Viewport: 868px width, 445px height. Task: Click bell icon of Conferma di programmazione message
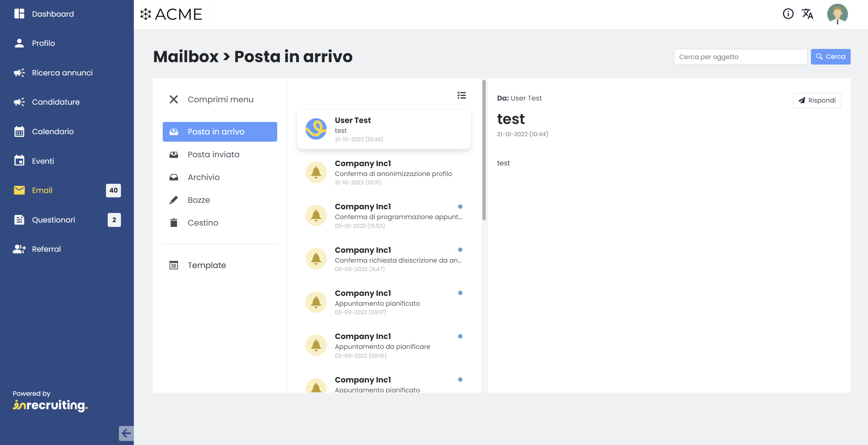point(316,215)
